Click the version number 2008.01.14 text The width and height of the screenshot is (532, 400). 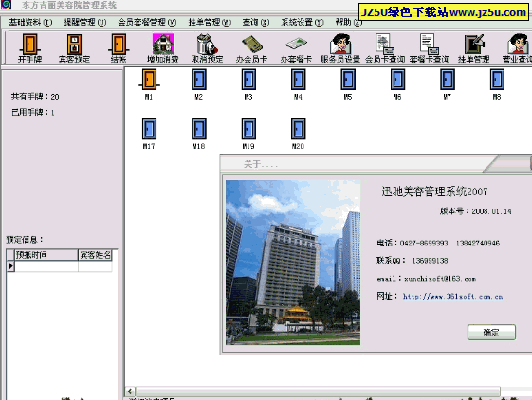[491, 211]
